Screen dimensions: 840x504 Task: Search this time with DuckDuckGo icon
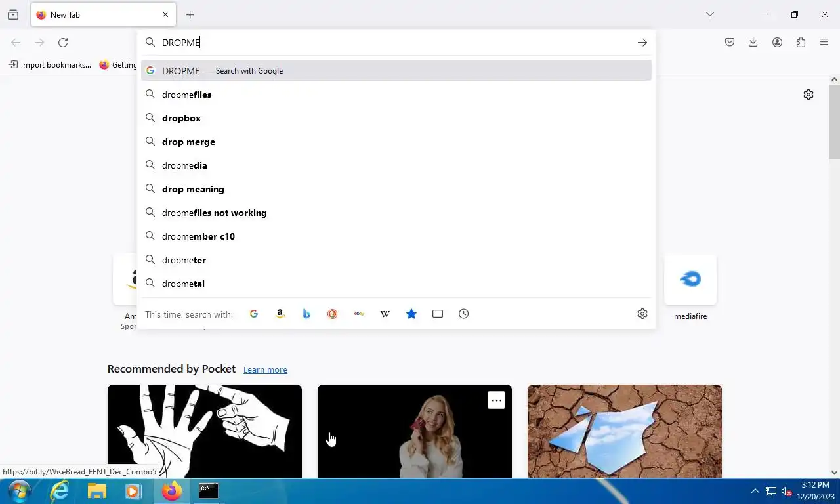(333, 314)
